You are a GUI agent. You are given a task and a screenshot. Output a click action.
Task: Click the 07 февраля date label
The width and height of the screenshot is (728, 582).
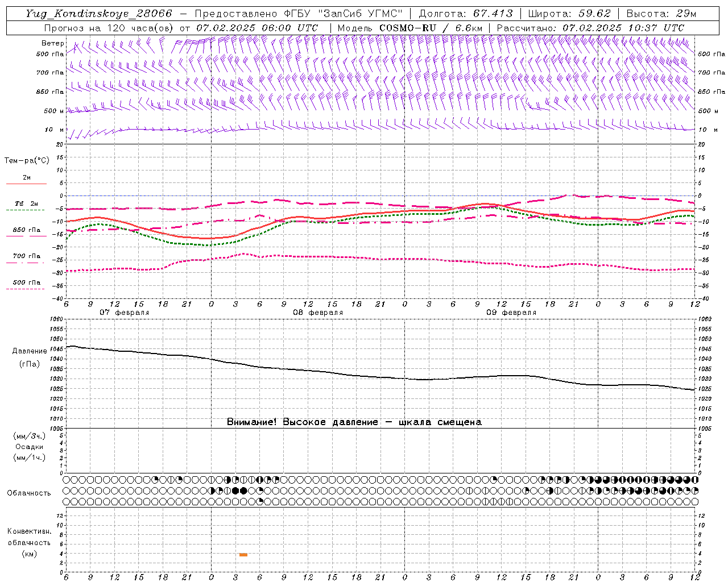[125, 312]
